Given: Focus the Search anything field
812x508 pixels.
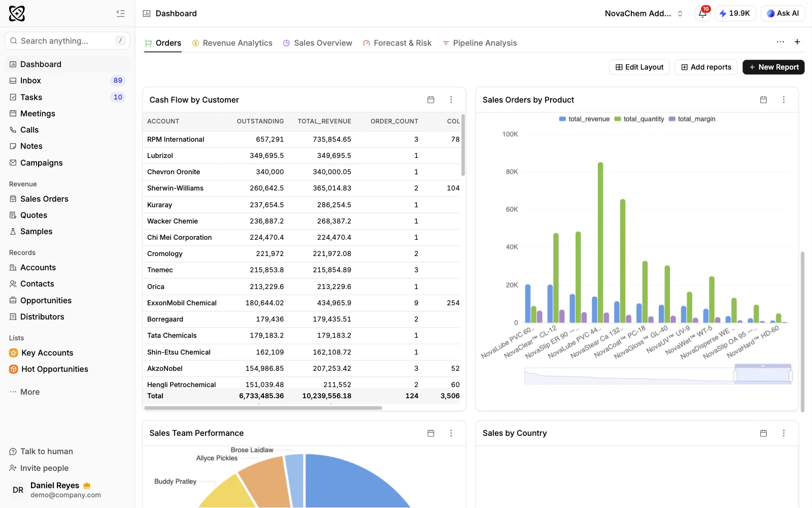Looking at the screenshot, I should [x=67, y=41].
